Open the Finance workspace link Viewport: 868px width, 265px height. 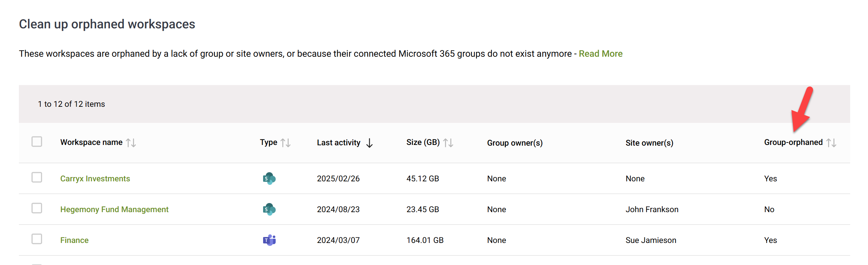click(74, 240)
